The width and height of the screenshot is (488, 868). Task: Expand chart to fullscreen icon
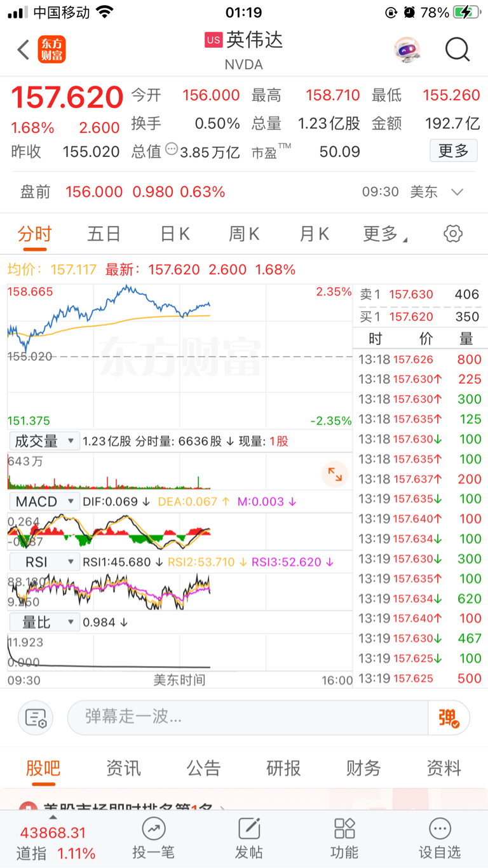click(x=335, y=474)
